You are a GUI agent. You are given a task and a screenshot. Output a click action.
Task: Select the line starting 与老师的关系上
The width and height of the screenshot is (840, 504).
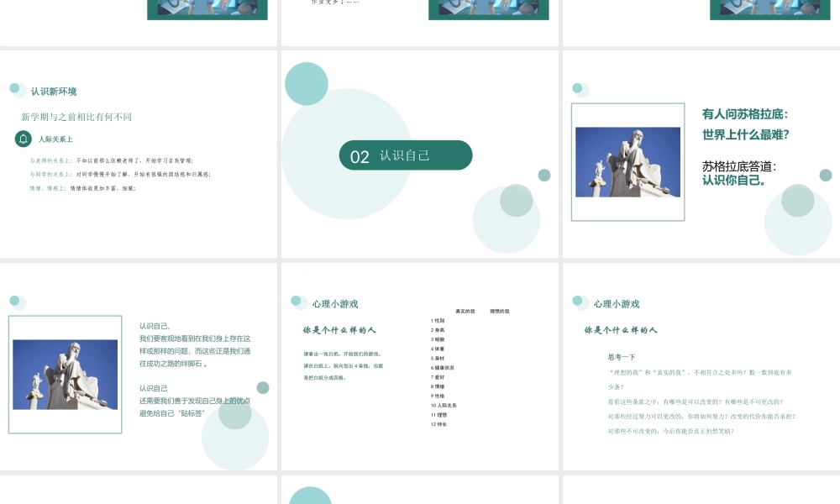[x=112, y=160]
